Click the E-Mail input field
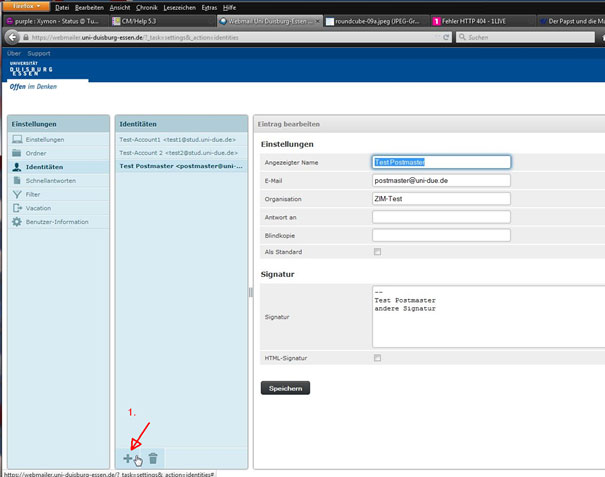This screenshot has height=477, width=605. tap(441, 181)
